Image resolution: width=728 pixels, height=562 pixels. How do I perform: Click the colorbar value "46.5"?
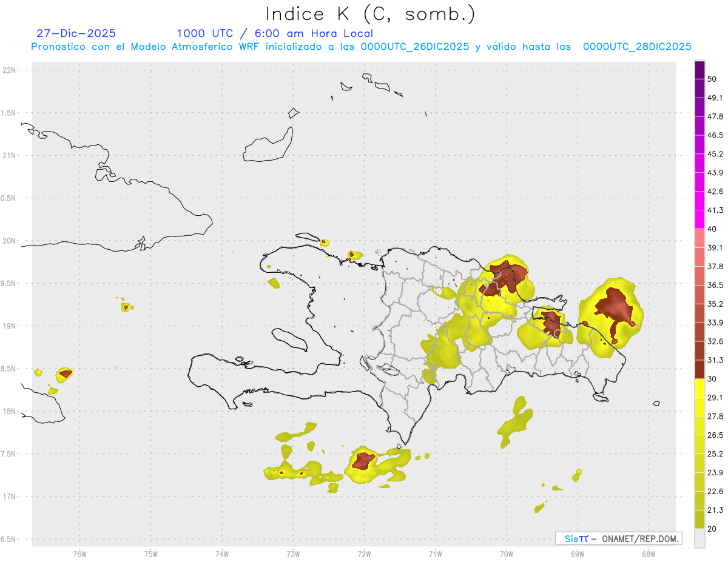coord(715,135)
